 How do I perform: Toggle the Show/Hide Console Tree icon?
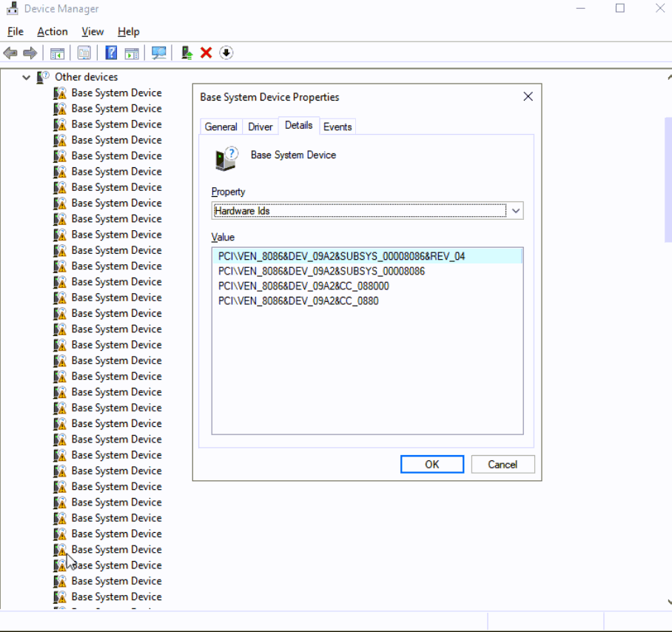coord(57,53)
